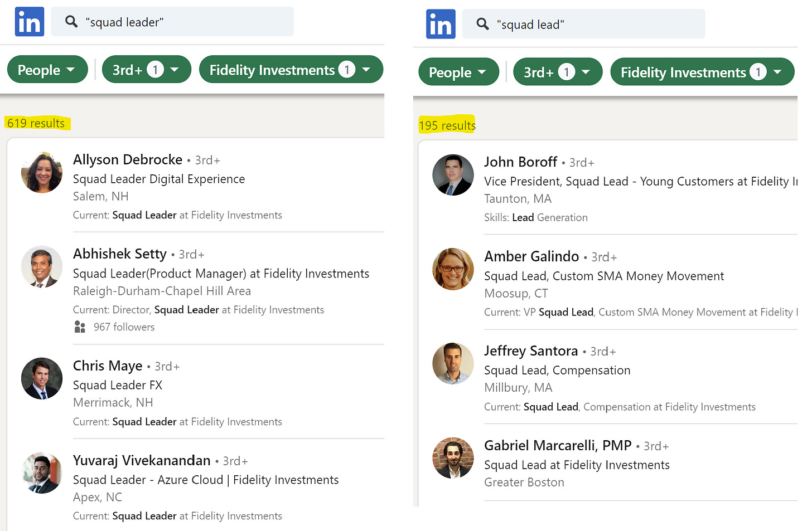The image size is (812, 531).
Task: Click "Squad Leader(Product Manager) at Fidelity Investments" headline
Action: [221, 274]
